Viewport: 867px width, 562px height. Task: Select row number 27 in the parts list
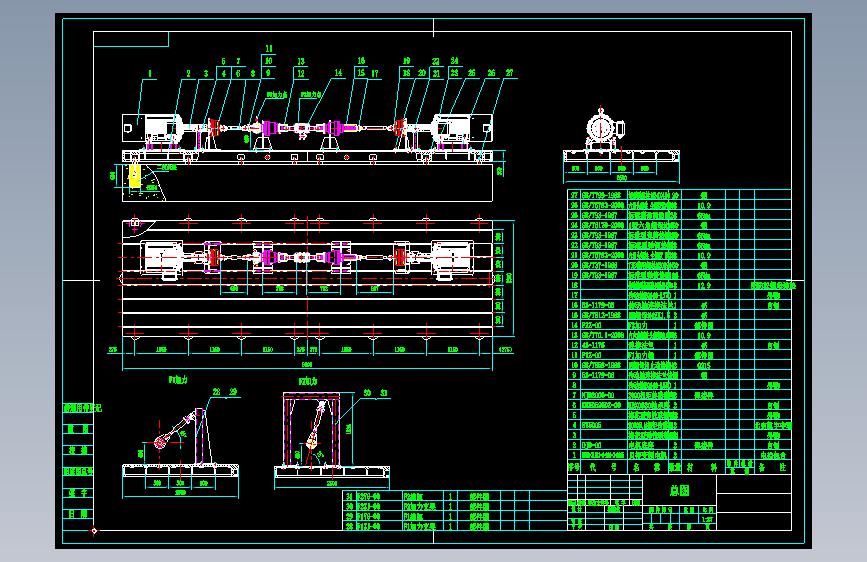point(574,195)
